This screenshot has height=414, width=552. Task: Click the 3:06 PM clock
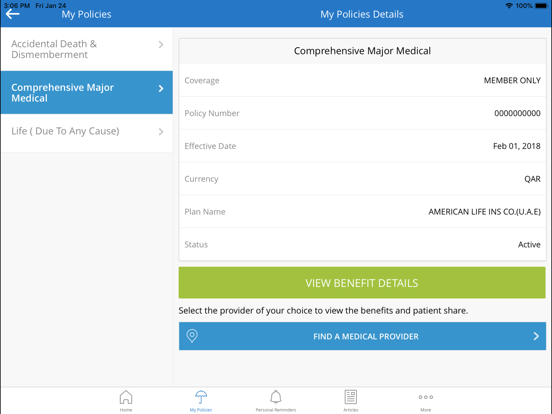point(17,6)
